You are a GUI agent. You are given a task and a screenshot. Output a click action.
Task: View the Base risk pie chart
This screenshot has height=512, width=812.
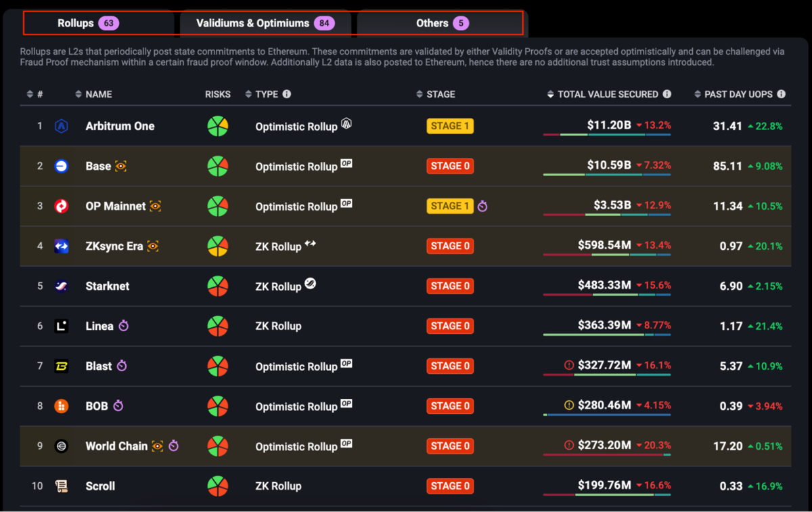click(x=218, y=166)
